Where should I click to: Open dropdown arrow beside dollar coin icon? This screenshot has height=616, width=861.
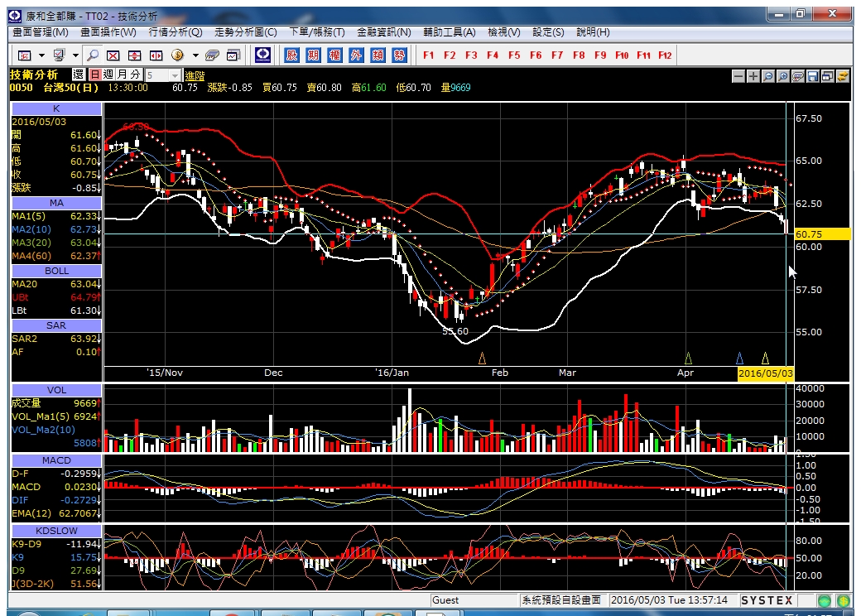click(x=195, y=55)
